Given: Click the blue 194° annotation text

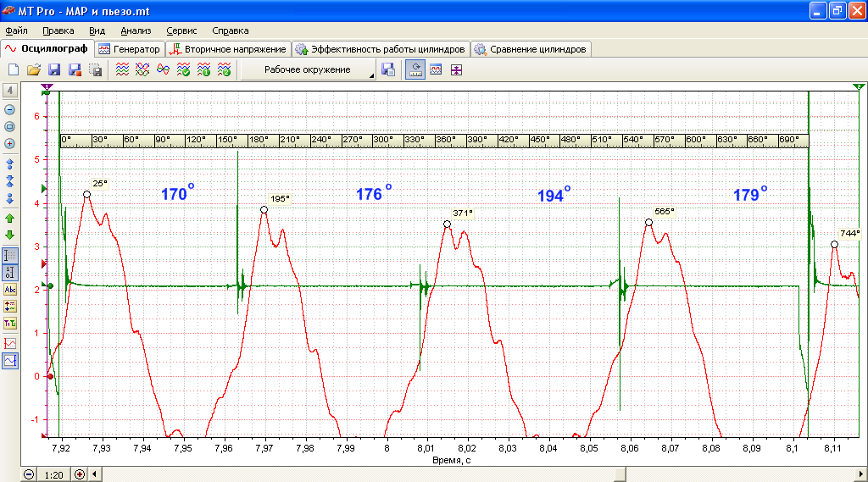Looking at the screenshot, I should point(554,194).
